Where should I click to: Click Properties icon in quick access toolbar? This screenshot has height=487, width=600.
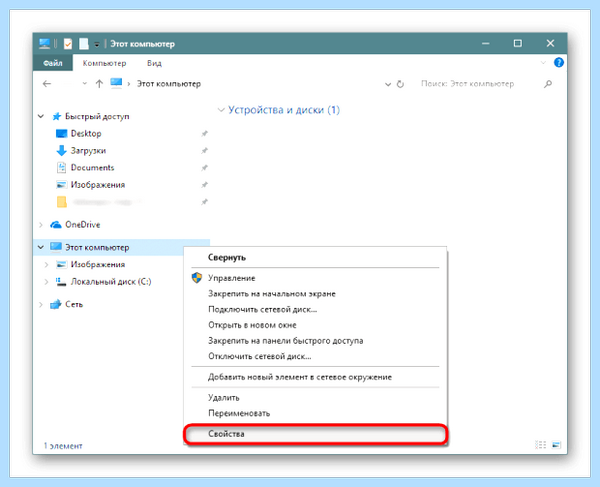point(68,44)
